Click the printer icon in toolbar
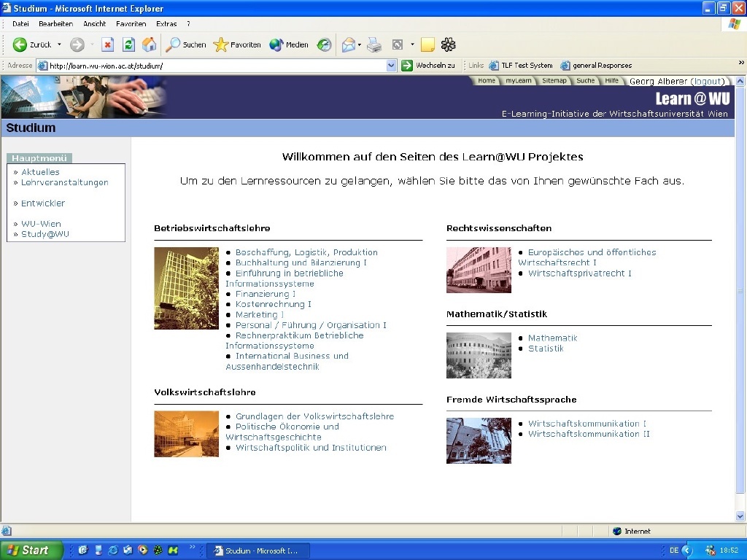Image resolution: width=747 pixels, height=560 pixels. (374, 44)
